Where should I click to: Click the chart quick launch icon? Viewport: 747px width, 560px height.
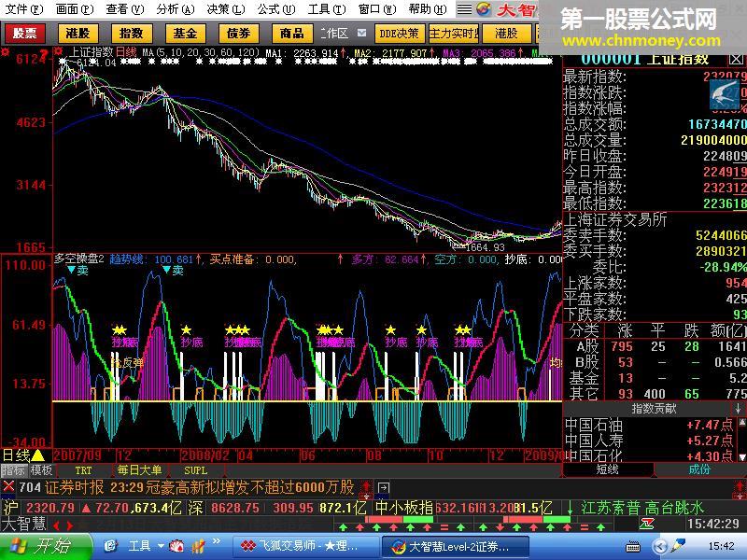[198, 546]
